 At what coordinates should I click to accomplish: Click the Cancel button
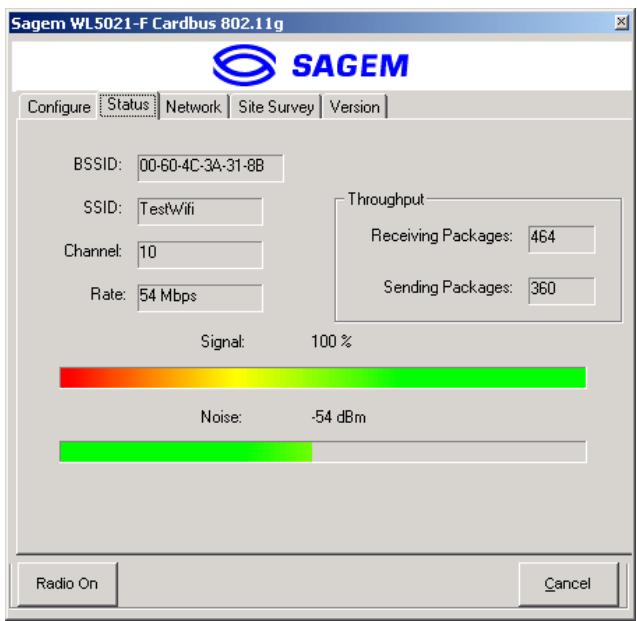[568, 584]
